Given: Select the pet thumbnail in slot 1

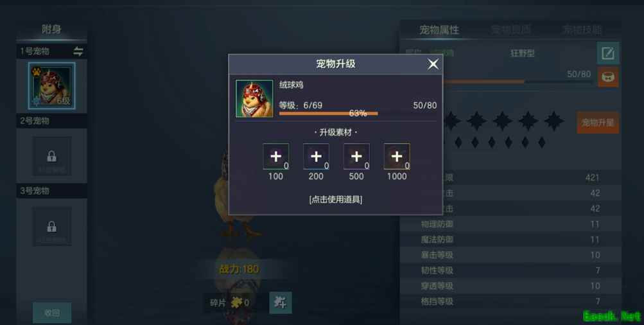Looking at the screenshot, I should (x=52, y=86).
